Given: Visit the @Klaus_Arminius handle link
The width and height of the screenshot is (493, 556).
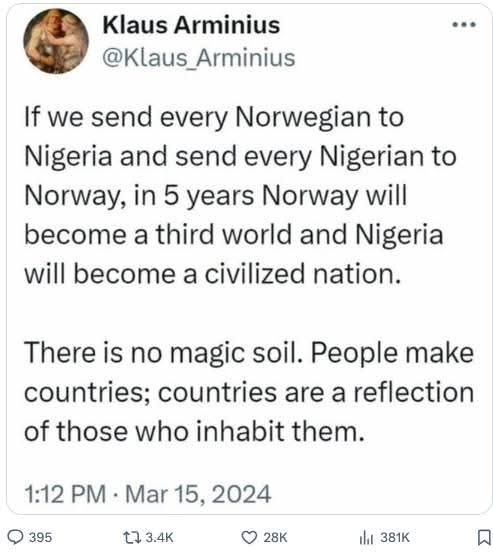Looking at the screenshot, I should 199,57.
